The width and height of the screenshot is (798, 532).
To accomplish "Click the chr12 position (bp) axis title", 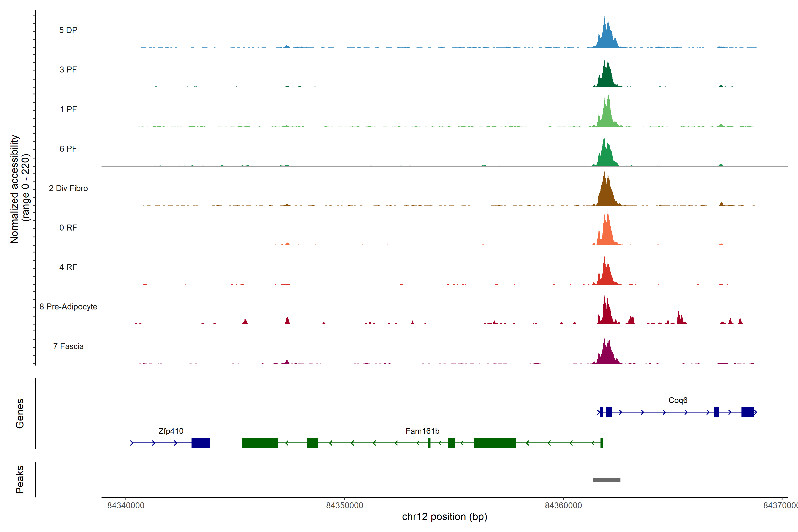I will tap(444, 517).
